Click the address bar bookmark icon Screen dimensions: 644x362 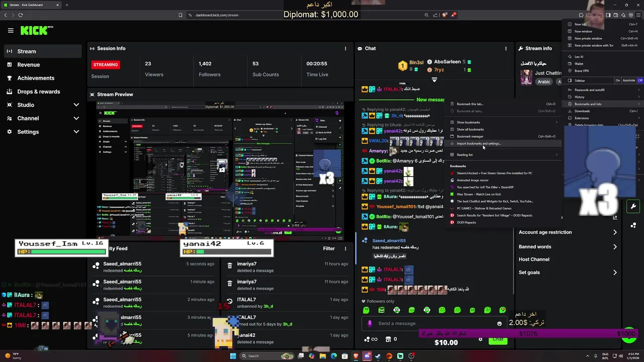[x=180, y=15]
